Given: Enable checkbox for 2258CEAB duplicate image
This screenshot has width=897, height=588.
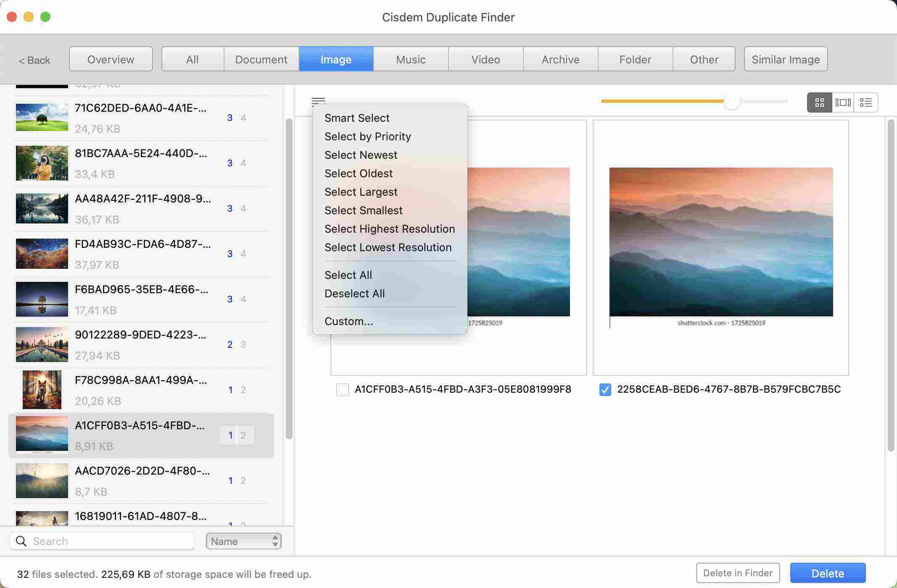Looking at the screenshot, I should tap(604, 388).
